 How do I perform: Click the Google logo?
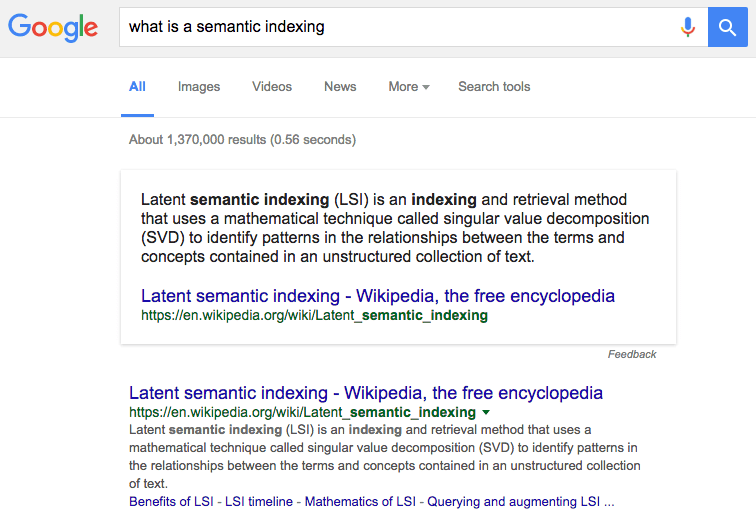tap(53, 27)
